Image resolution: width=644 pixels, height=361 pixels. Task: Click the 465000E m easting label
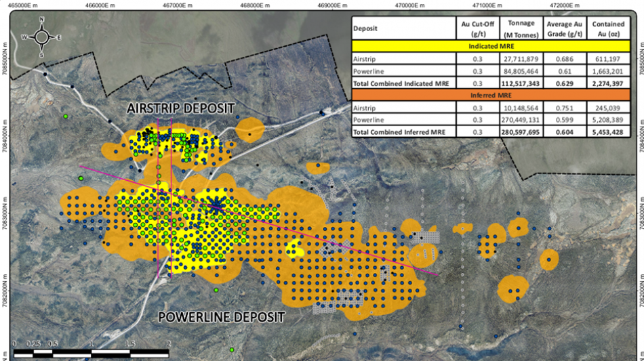click(22, 5)
